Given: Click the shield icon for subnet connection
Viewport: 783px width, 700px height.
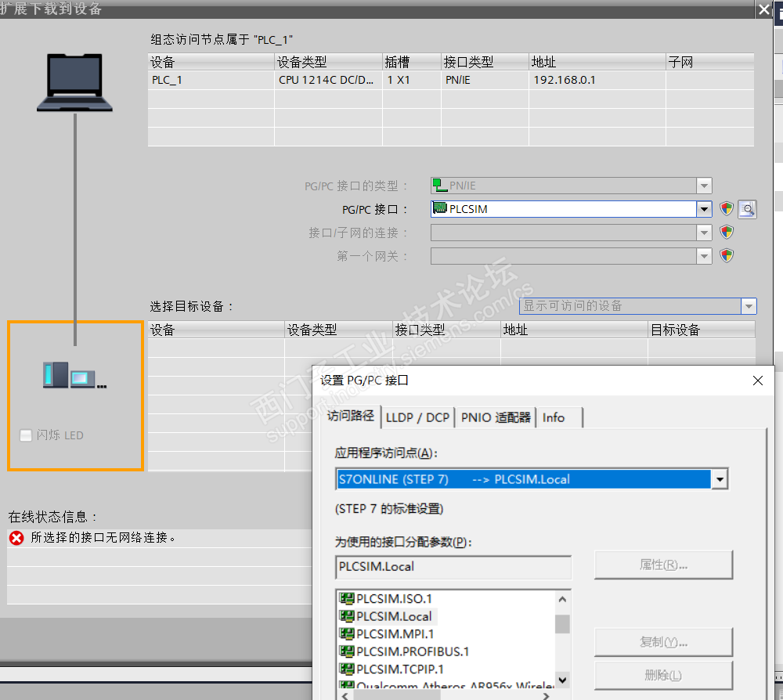Looking at the screenshot, I should [x=727, y=233].
